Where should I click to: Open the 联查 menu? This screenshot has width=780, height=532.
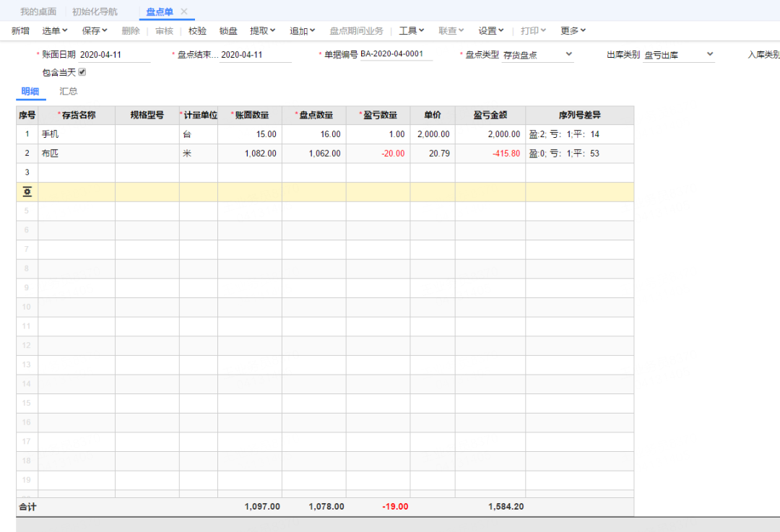pos(451,31)
